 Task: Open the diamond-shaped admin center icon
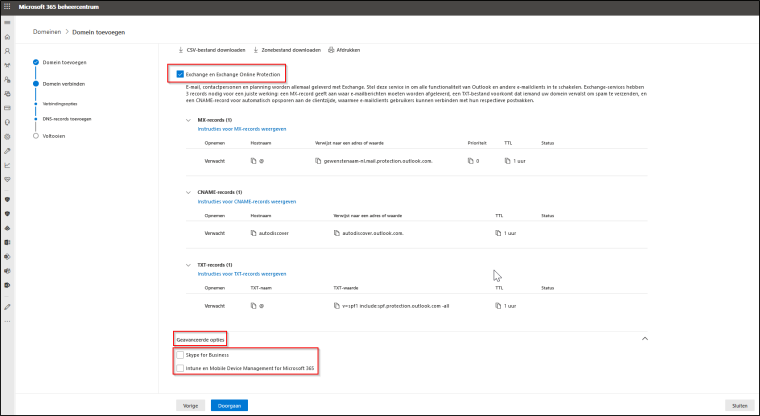click(x=7, y=228)
